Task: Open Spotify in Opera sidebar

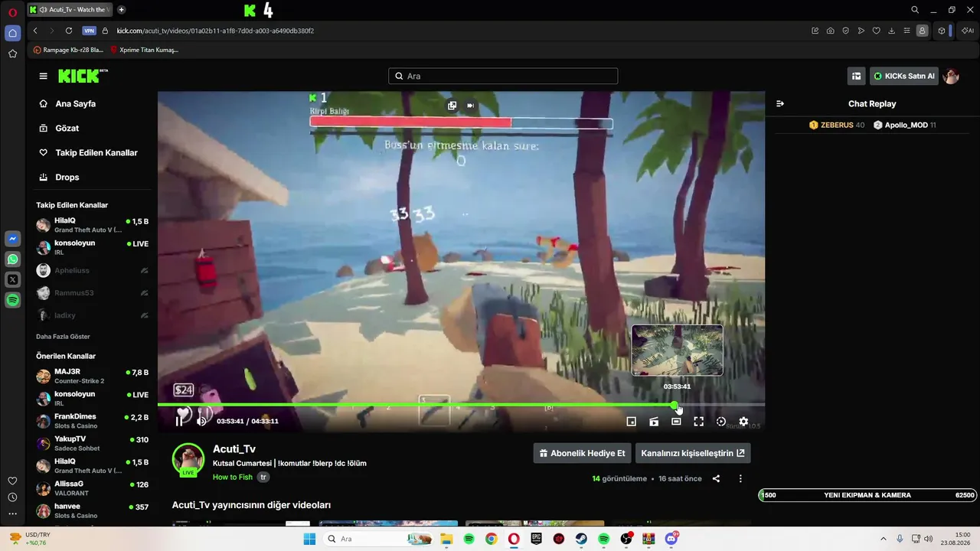Action: (12, 300)
